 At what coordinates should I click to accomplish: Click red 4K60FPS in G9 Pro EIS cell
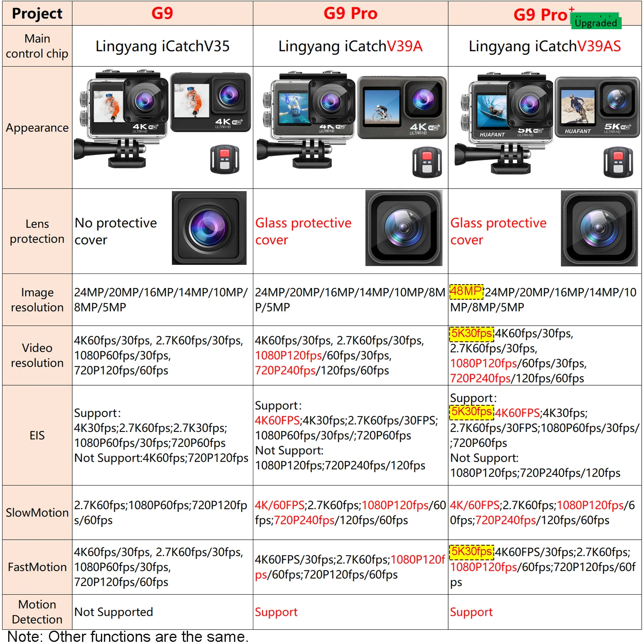tap(277, 420)
